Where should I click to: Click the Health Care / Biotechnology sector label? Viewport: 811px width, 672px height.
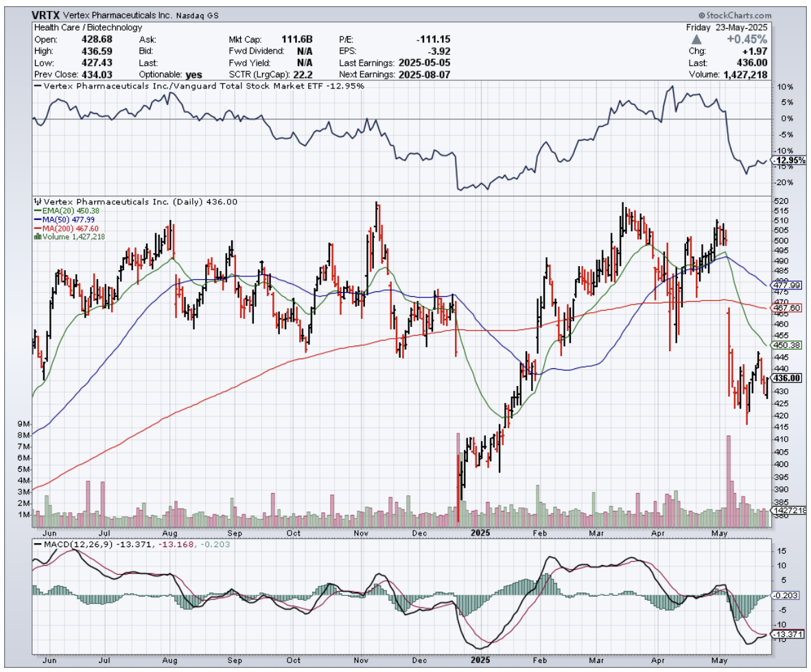click(x=88, y=27)
